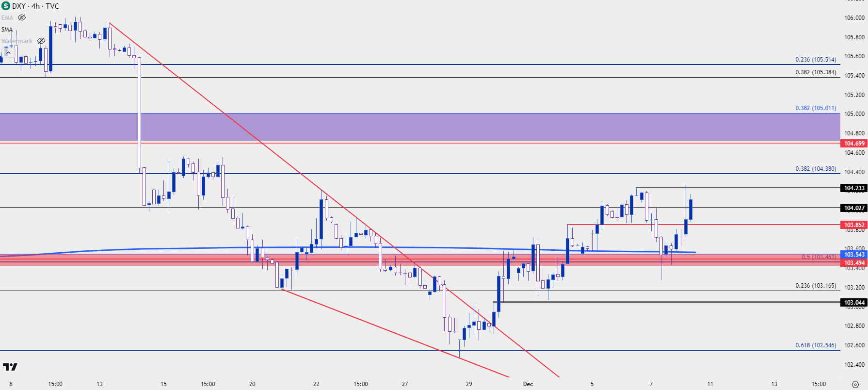Select the Watermark indicator label
868x390 pixels.
click(17, 41)
